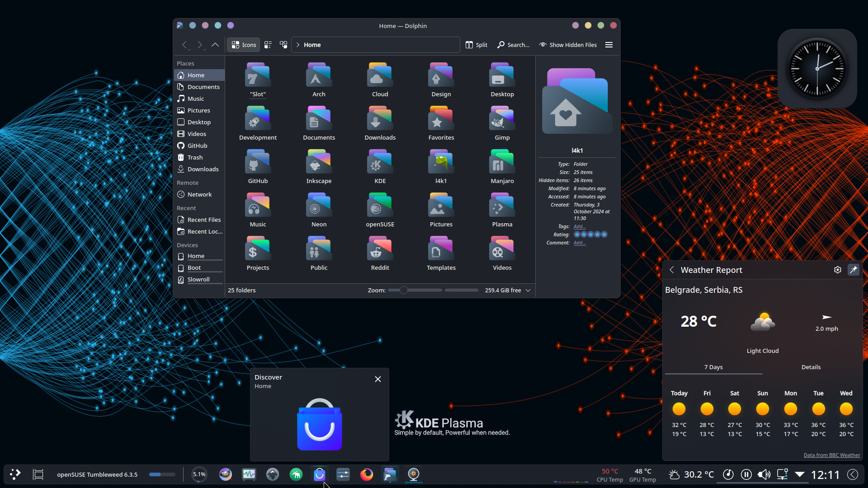The image size is (868, 488).
Task: Expand the free space indicator dropdown
Action: (528, 290)
